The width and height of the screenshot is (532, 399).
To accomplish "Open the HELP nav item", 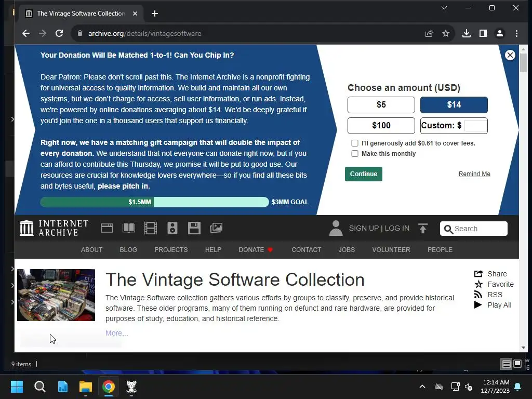I will point(213,250).
